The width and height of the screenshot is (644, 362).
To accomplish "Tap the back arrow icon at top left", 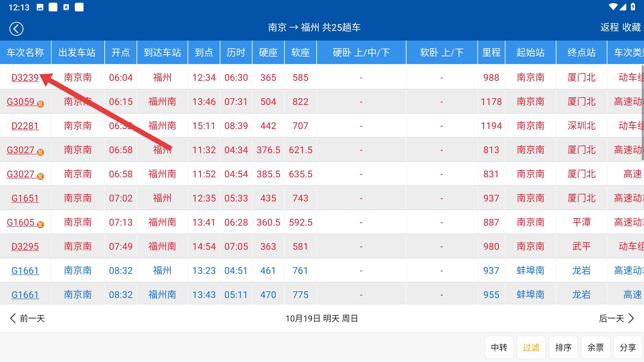I will (x=16, y=28).
